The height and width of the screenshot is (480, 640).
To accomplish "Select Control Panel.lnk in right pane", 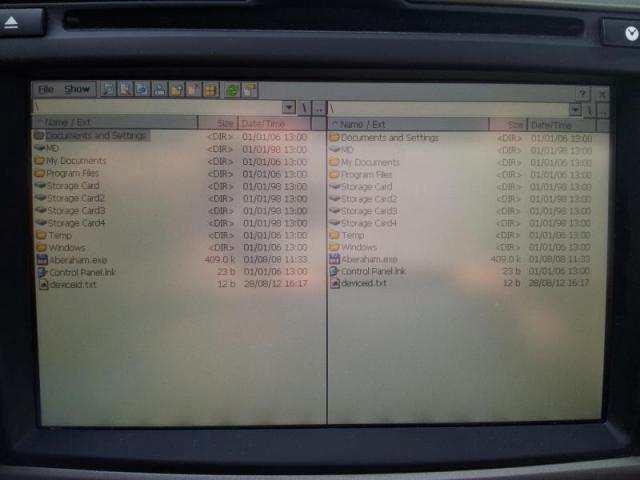I will coord(368,271).
